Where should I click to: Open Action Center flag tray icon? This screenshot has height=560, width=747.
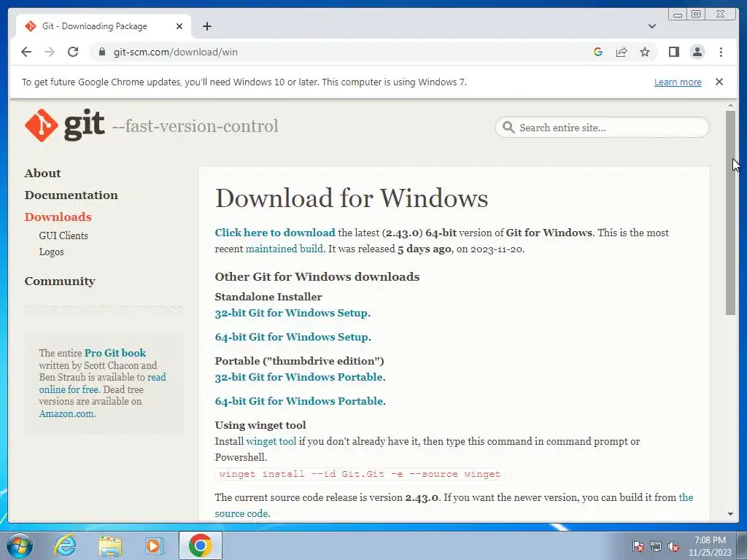(638, 546)
